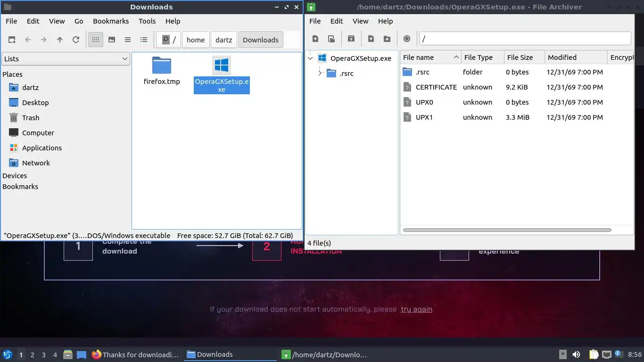Click the archive list horizontal scrollbar
Image resolution: width=644 pixels, height=362 pixels.
[x=507, y=230]
